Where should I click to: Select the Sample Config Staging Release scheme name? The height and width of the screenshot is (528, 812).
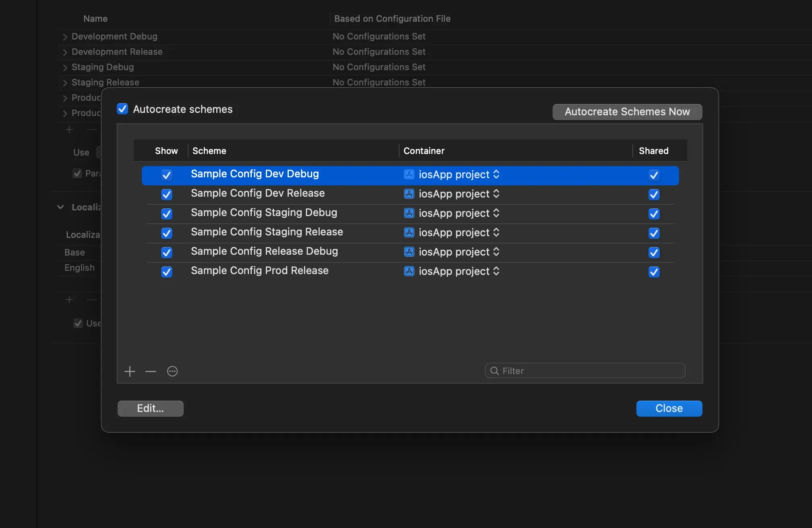click(267, 232)
